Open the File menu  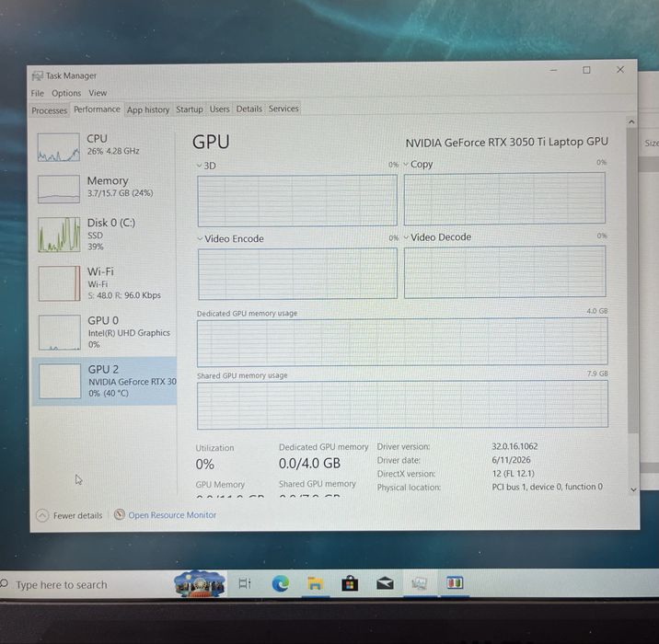[x=37, y=93]
